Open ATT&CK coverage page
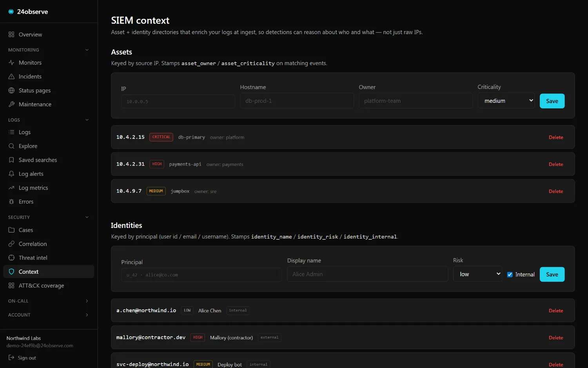The width and height of the screenshot is (588, 368). pos(49,286)
